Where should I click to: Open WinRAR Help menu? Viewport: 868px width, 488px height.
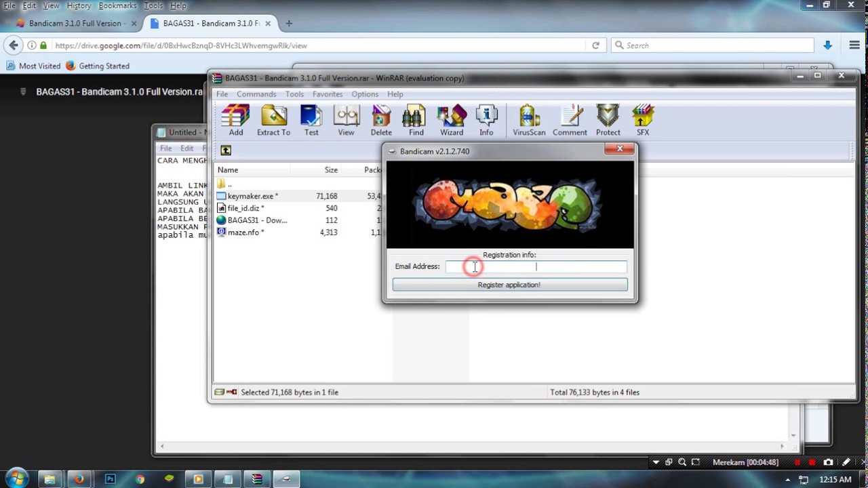(395, 94)
